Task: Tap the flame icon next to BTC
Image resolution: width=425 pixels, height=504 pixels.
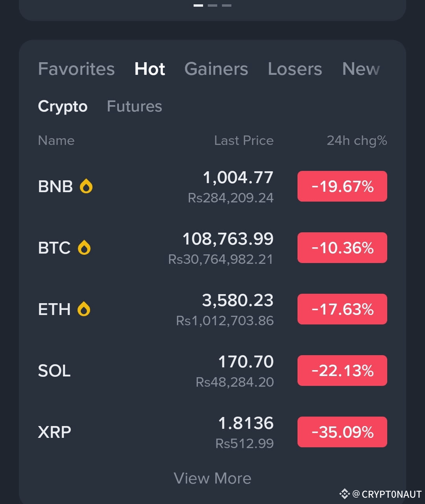Action: 84,248
